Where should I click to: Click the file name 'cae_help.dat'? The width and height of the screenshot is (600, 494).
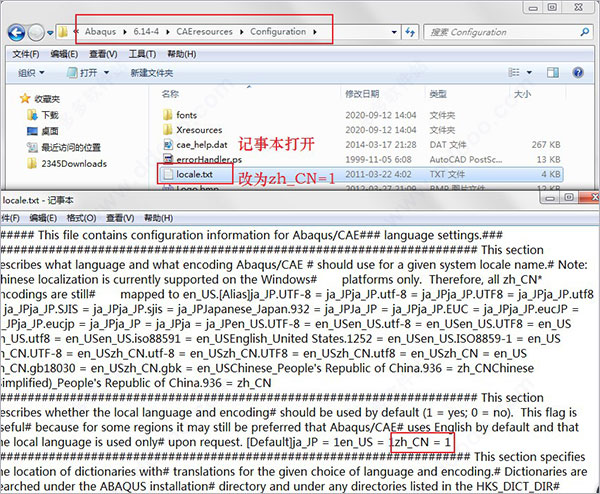202,145
